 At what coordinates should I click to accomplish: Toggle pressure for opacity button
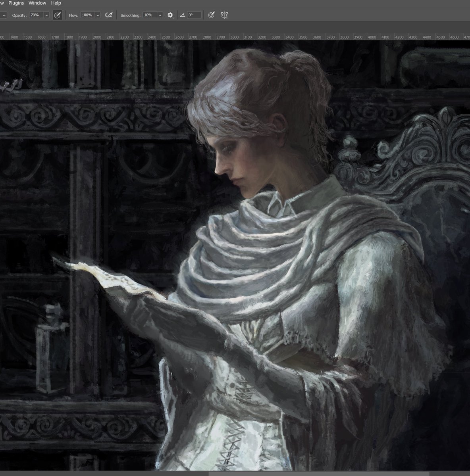[58, 15]
